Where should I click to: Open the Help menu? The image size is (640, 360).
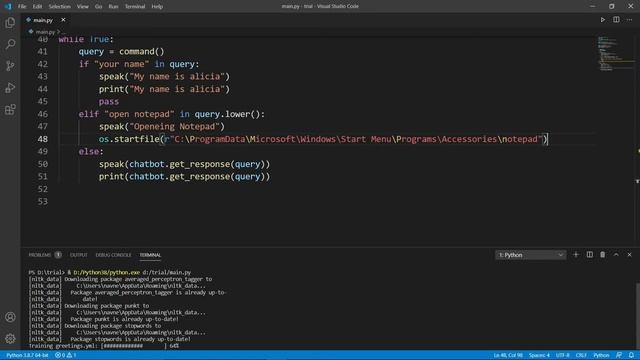point(157,6)
